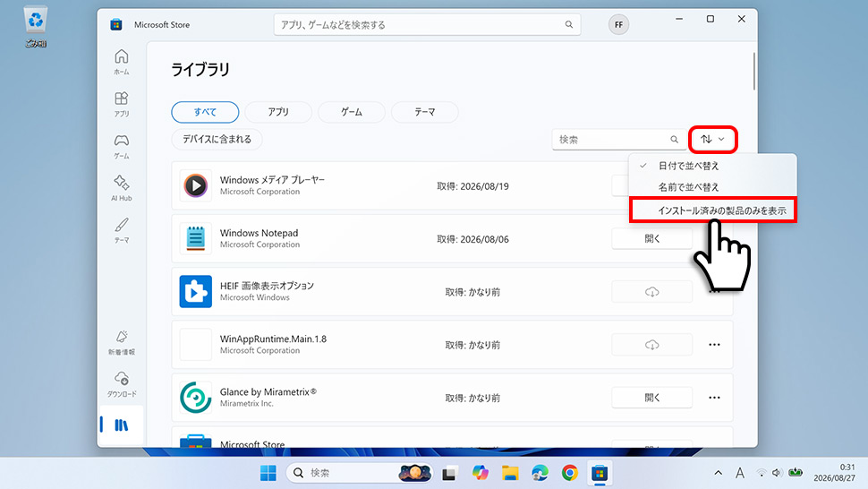Viewport: 868px width, 489px height.
Task: Click the store search field
Action: click(428, 24)
